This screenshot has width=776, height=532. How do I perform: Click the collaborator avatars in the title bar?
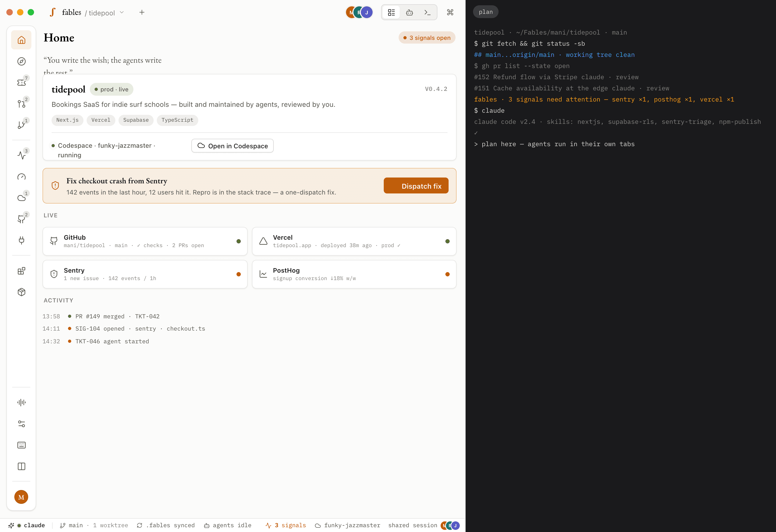pyautogui.click(x=359, y=12)
